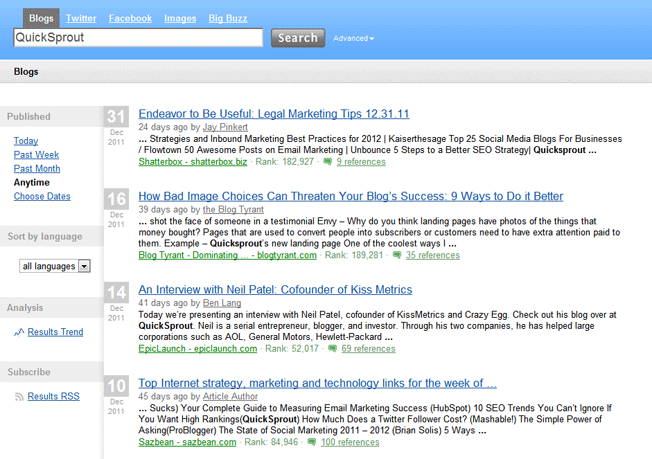The image size is (652, 459).
Task: Open the 69 references link
Action: click(x=368, y=349)
